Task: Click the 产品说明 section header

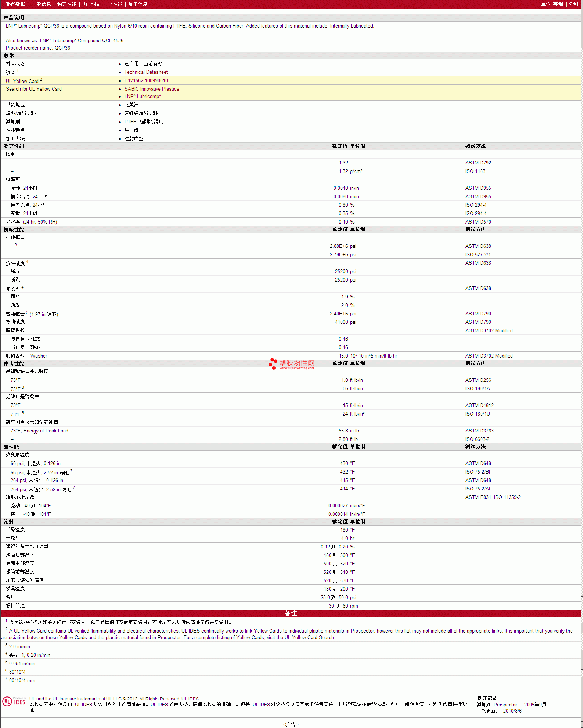Action: [x=14, y=18]
